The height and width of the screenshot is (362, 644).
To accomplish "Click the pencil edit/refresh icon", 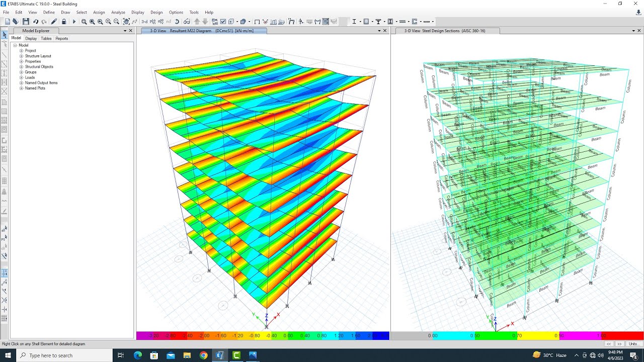I will click(54, 22).
